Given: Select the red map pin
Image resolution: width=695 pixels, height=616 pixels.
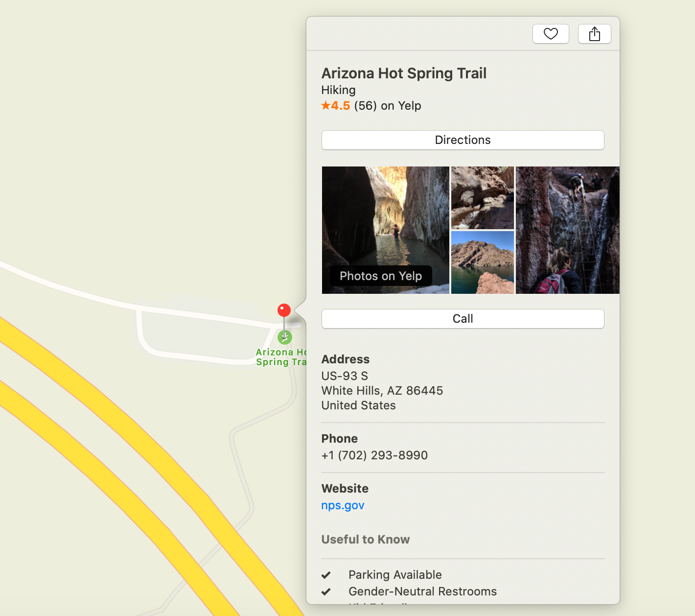Looking at the screenshot, I should click(284, 310).
